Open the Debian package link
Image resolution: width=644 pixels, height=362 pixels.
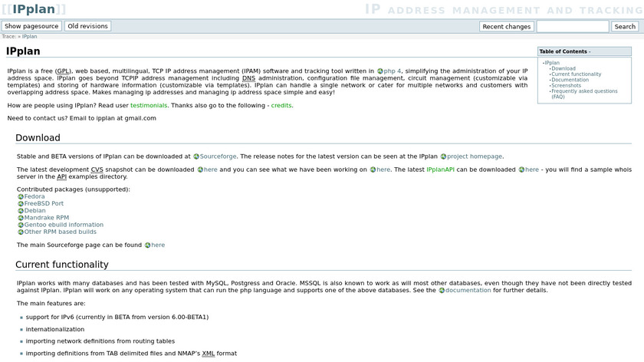(x=35, y=211)
